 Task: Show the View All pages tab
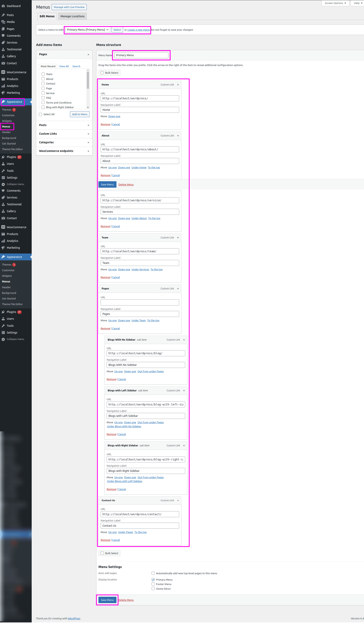click(x=64, y=66)
